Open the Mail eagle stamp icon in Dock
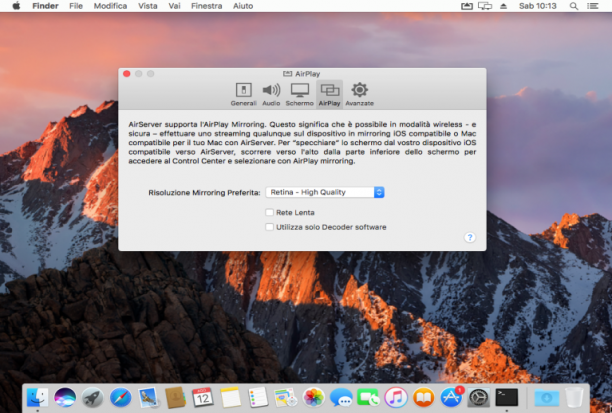612x413 pixels. [x=148, y=397]
